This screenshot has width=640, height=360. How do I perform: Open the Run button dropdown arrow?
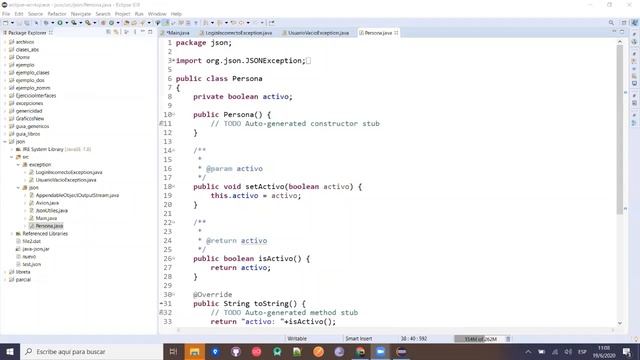click(67, 23)
